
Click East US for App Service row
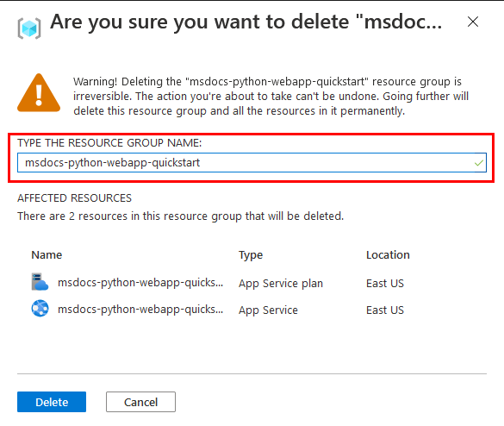tap(385, 310)
